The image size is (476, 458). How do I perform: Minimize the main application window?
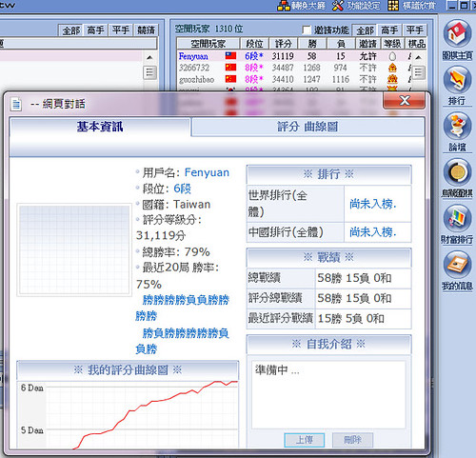(452, 6)
